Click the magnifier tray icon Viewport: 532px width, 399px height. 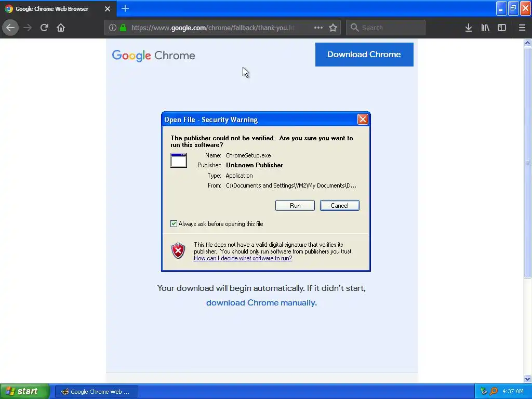[x=494, y=392]
